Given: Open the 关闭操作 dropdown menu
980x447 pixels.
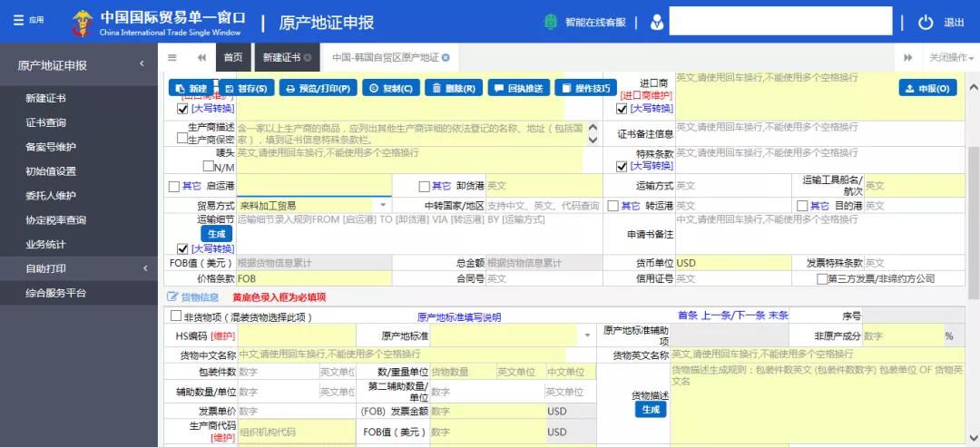Looking at the screenshot, I should tap(951, 57).
